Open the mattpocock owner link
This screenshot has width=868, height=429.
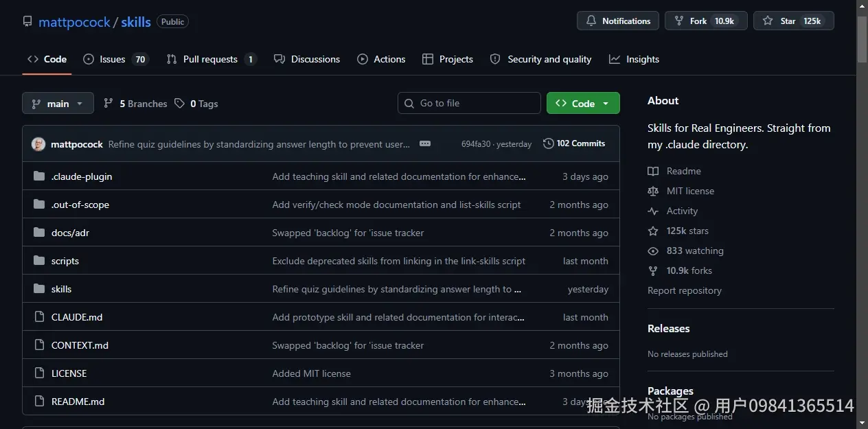74,22
